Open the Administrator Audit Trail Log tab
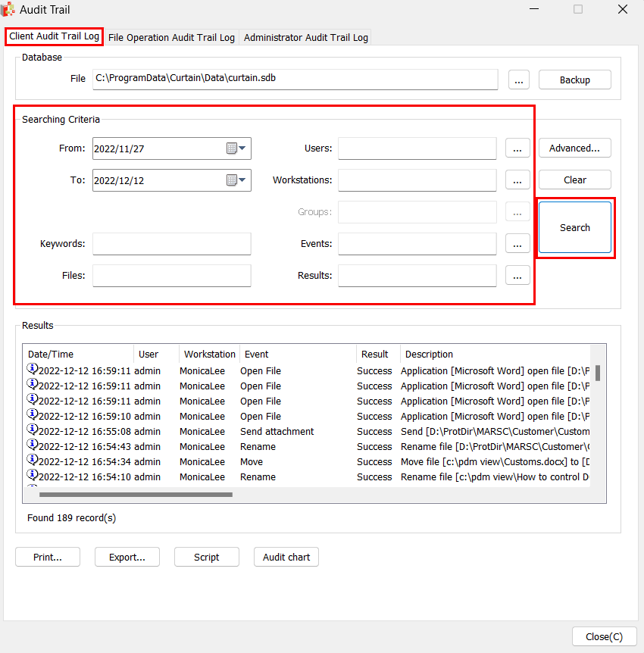This screenshot has width=644, height=653. pos(305,37)
